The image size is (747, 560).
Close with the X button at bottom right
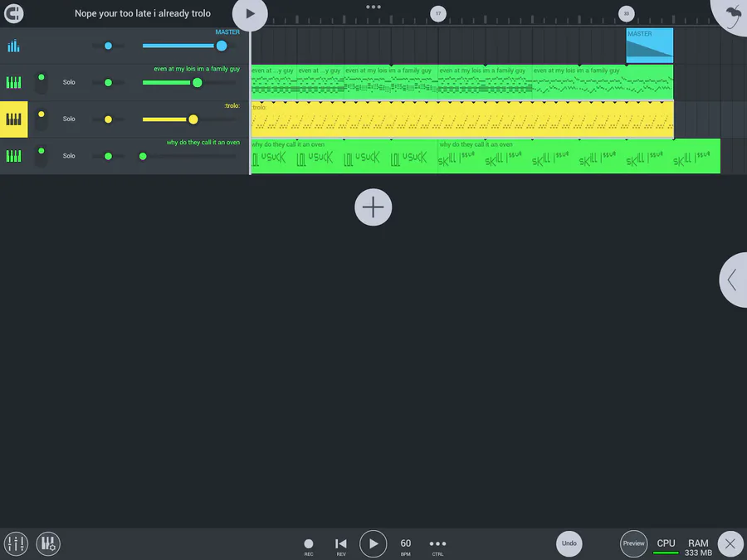pos(730,543)
